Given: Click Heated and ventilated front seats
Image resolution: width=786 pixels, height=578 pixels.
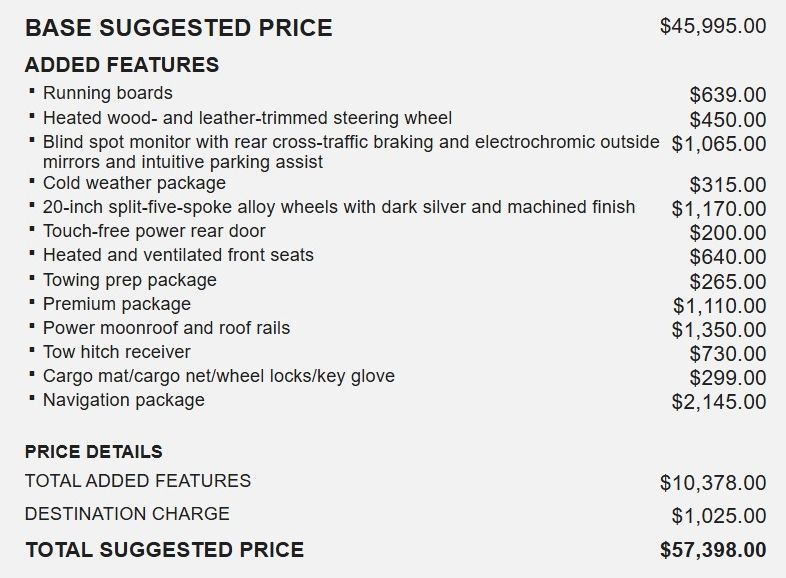Looking at the screenshot, I should 178,255.
